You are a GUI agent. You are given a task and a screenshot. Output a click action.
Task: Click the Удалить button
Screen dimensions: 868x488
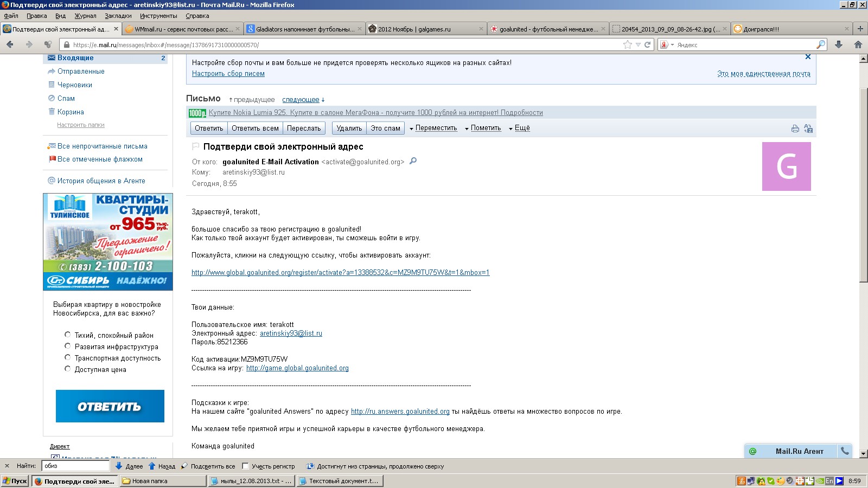[349, 129]
